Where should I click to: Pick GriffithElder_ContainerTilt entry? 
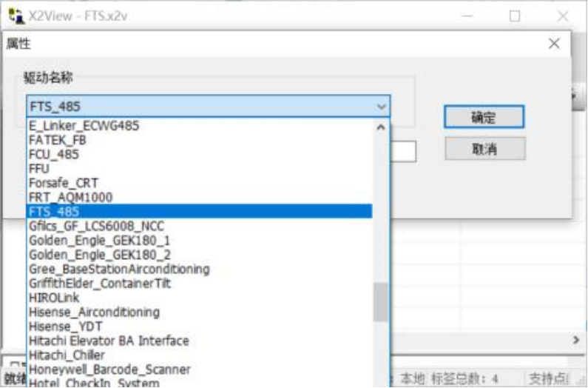200,283
